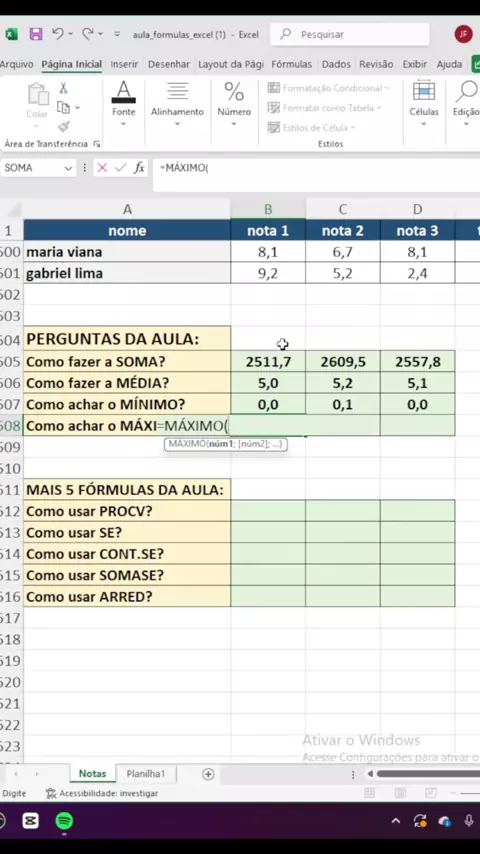Save the workbook with the disk icon
The height and width of the screenshot is (854, 480).
[36, 34]
